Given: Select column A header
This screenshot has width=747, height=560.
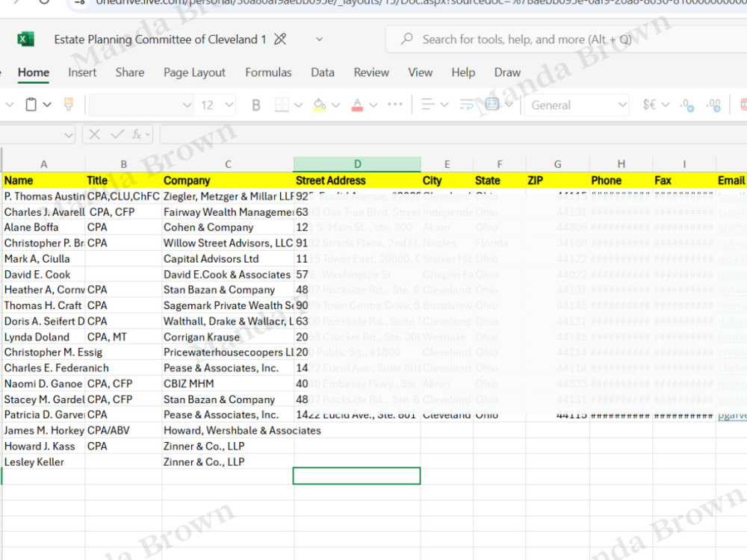Looking at the screenshot, I should tap(44, 164).
